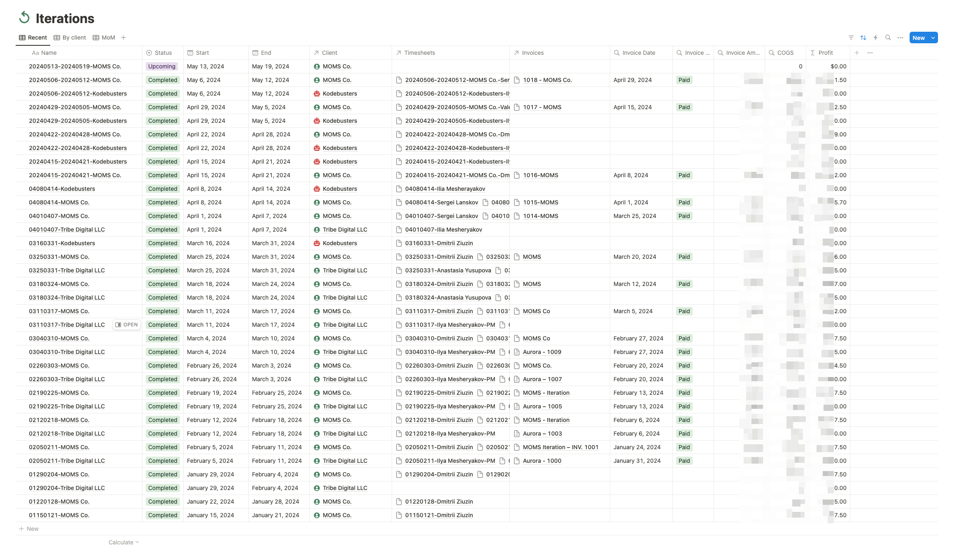Image resolution: width=980 pixels, height=558 pixels.
Task: Click the Upcoming status tag
Action: pyautogui.click(x=162, y=66)
